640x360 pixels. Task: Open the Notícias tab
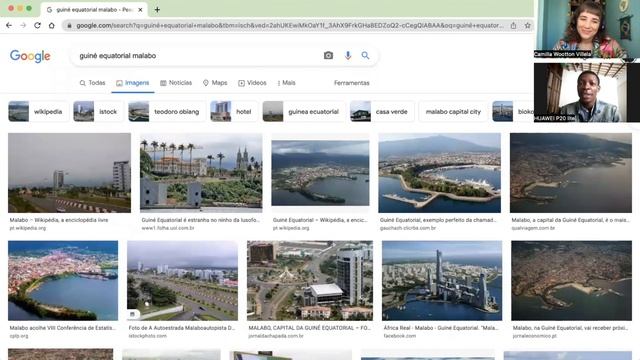pyautogui.click(x=176, y=83)
